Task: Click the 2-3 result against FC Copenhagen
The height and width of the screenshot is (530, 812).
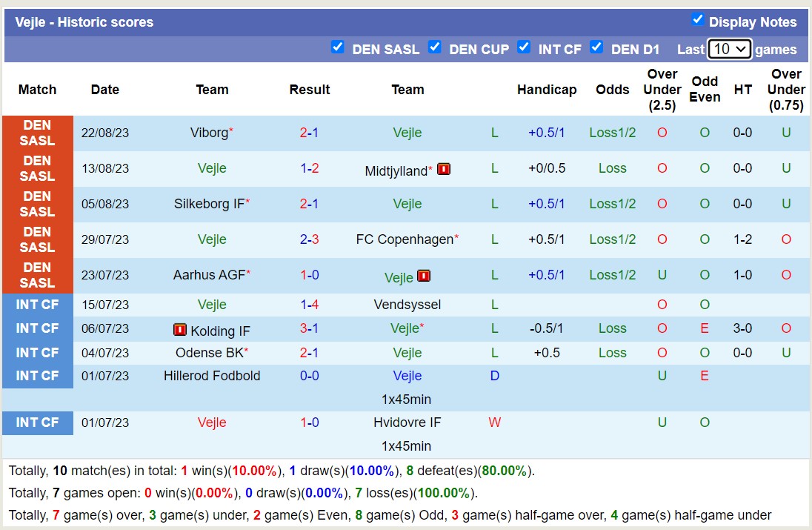Action: point(310,239)
